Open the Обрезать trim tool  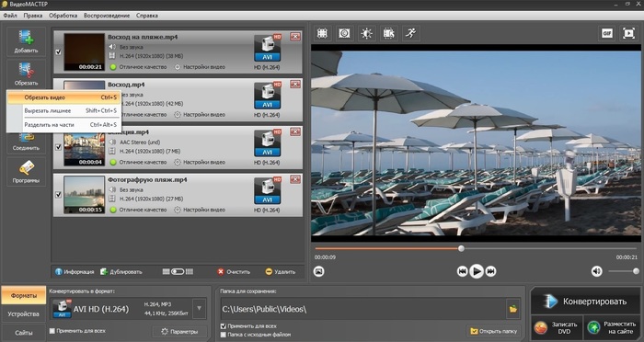click(26, 74)
